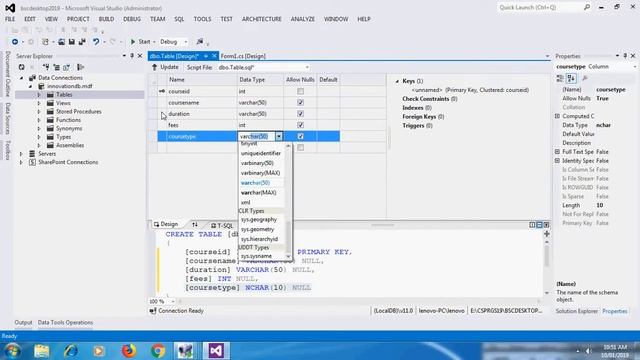Launch Firefox from the taskbar
This screenshot has width=640, height=360.
[129, 351]
